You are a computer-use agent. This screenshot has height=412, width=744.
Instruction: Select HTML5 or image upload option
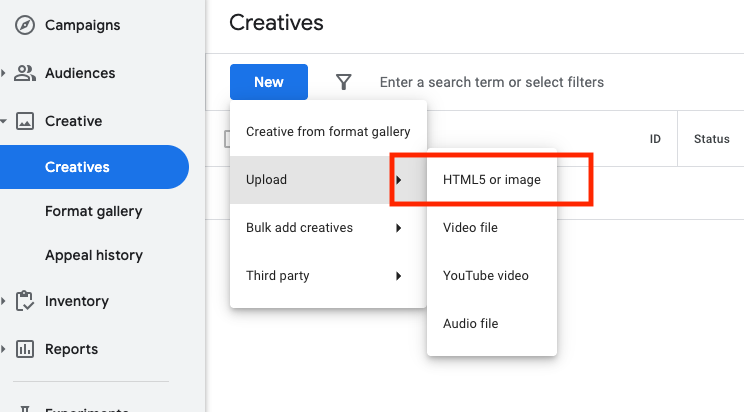point(491,180)
